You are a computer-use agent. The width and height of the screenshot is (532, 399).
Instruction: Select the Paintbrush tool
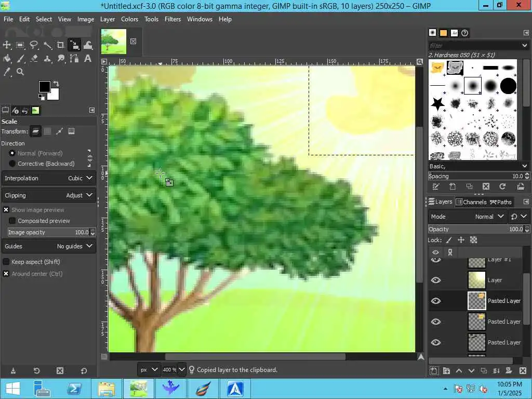(20, 58)
